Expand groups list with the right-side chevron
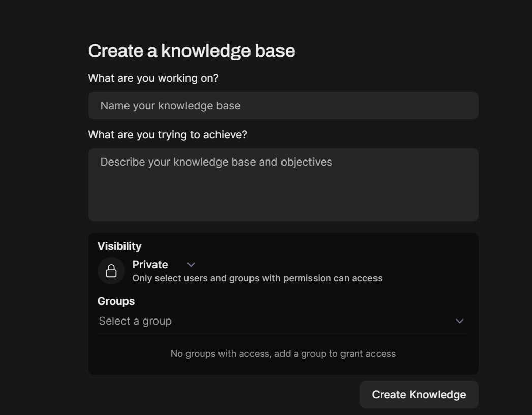 [459, 321]
